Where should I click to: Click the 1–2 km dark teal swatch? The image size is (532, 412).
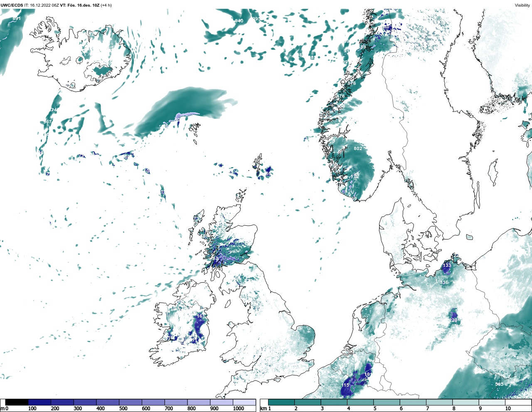281,402
